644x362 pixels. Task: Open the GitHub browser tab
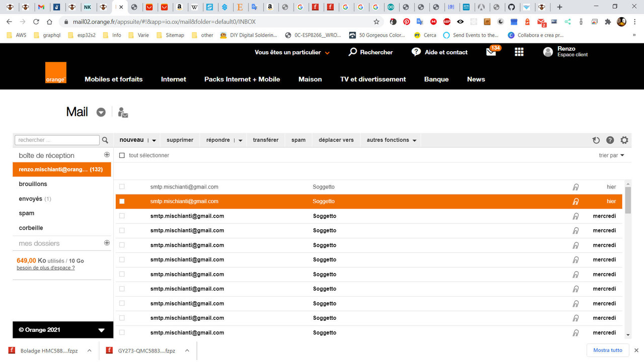coord(511,7)
